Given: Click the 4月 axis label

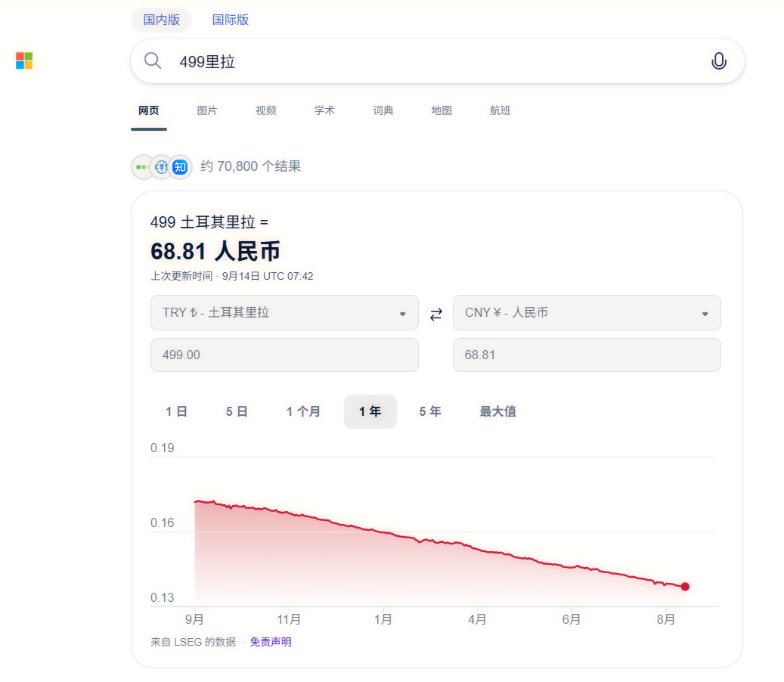Looking at the screenshot, I should [x=477, y=620].
